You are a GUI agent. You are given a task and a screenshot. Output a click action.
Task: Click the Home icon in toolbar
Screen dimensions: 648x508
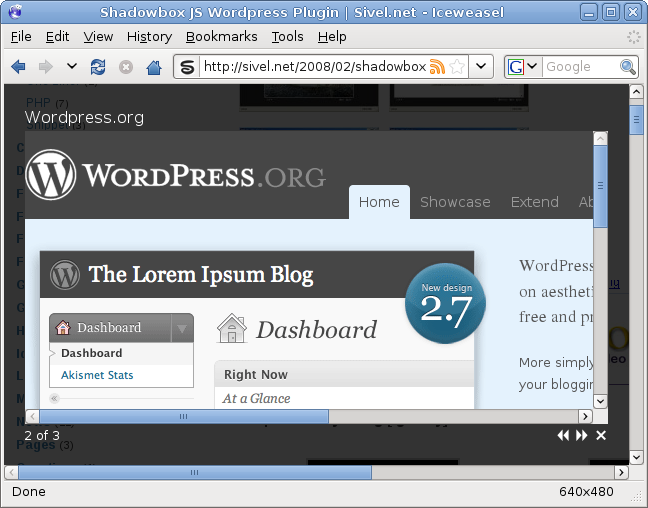pyautogui.click(x=154, y=67)
